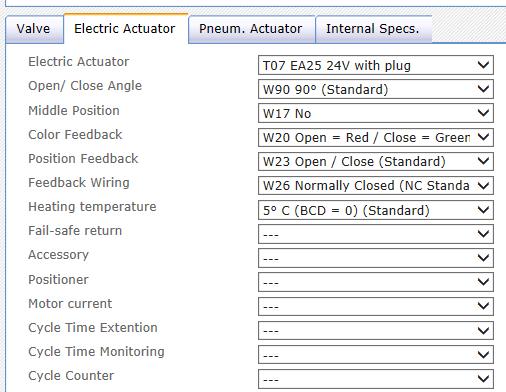Expand the Cycle Counter dropdown
This screenshot has width=506, height=392.
(x=376, y=379)
